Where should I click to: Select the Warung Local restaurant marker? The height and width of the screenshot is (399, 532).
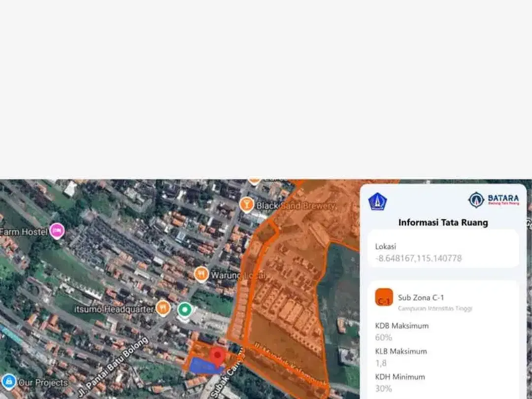coord(201,274)
